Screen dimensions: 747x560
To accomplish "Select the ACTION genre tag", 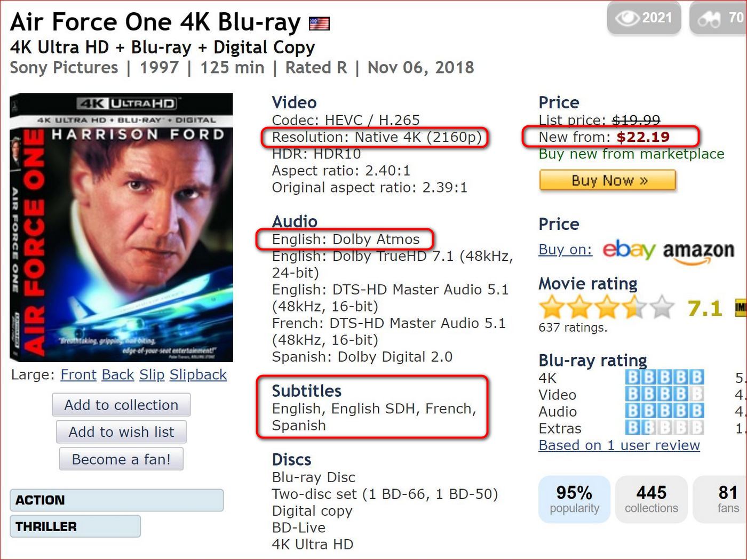I will (x=116, y=500).
